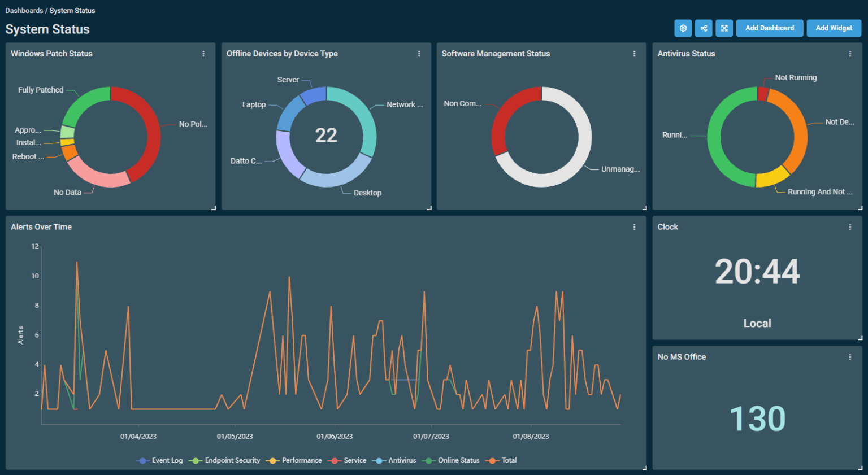868x475 pixels.
Task: Select the Fully Patched label in patch chart
Action: 41,90
